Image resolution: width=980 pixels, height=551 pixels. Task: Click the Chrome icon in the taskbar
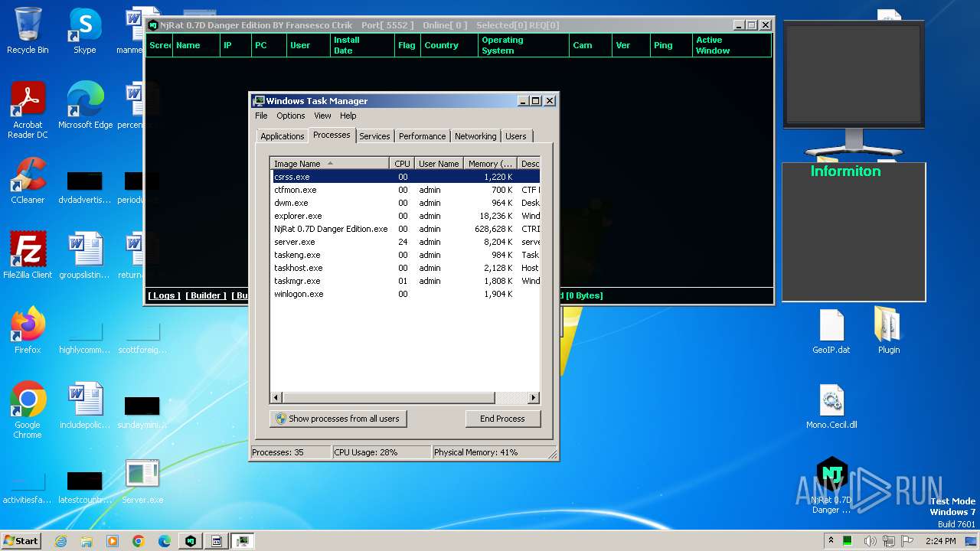click(x=139, y=541)
